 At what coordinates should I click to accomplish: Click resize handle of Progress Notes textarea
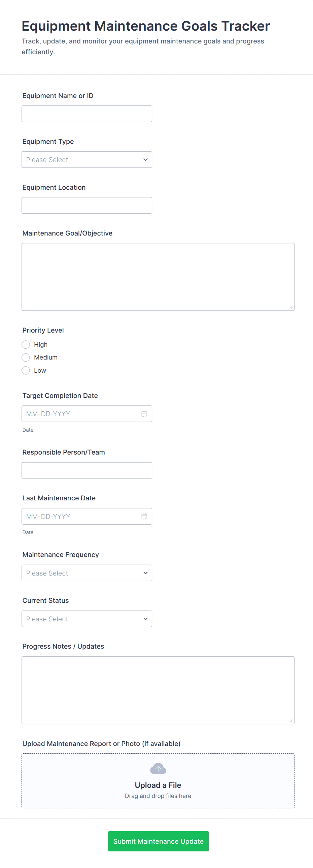[x=291, y=720]
